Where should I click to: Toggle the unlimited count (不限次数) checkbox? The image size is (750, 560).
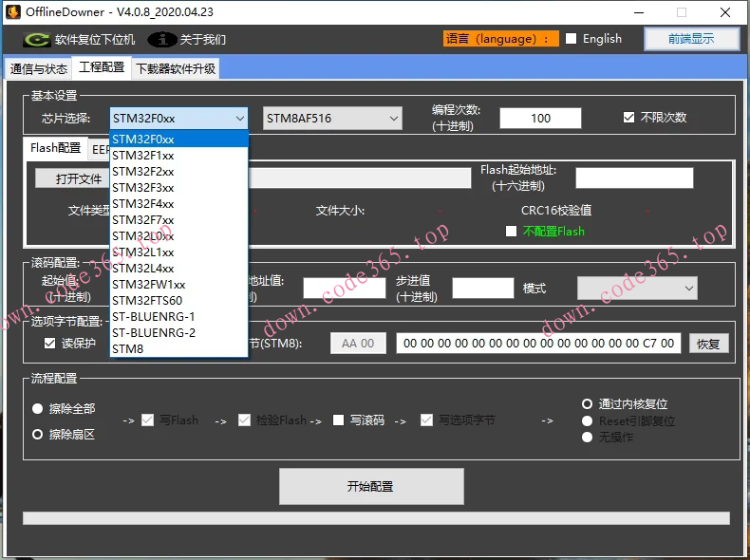point(628,118)
